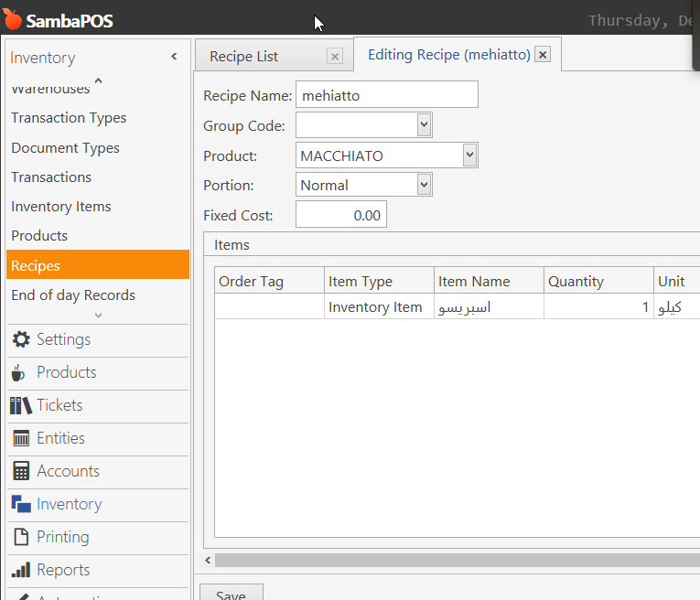Screen dimensions: 700x600
Task: Close the Recipe List tab
Action: [x=335, y=57]
